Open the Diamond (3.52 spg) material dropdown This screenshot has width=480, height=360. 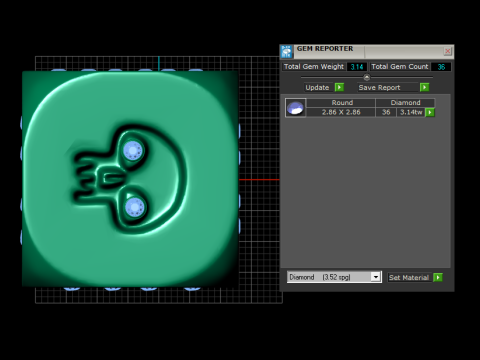point(376,277)
